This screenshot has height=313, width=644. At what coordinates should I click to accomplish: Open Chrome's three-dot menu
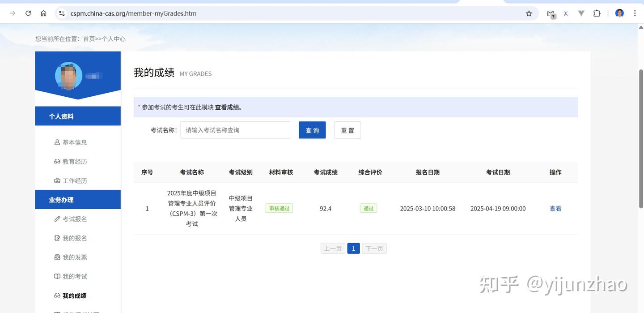coord(635,13)
